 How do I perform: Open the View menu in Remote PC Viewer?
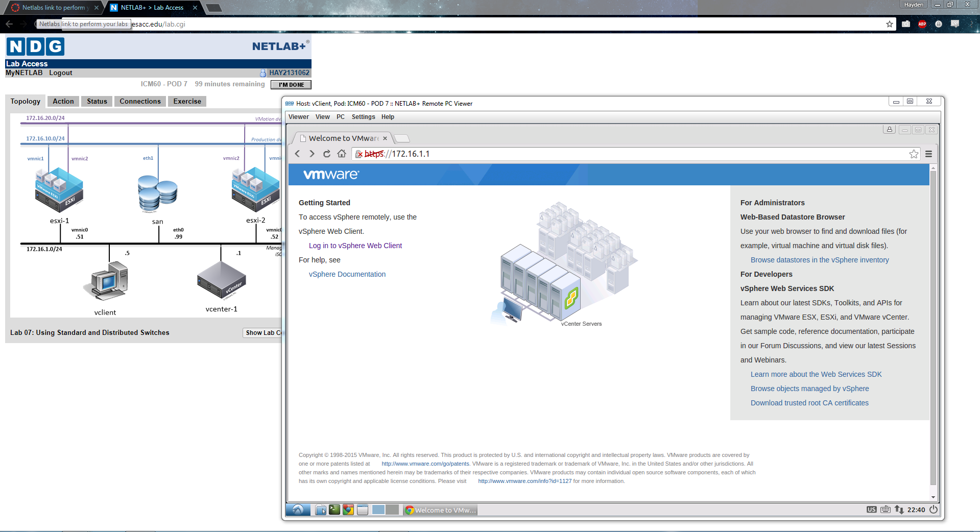(x=323, y=117)
